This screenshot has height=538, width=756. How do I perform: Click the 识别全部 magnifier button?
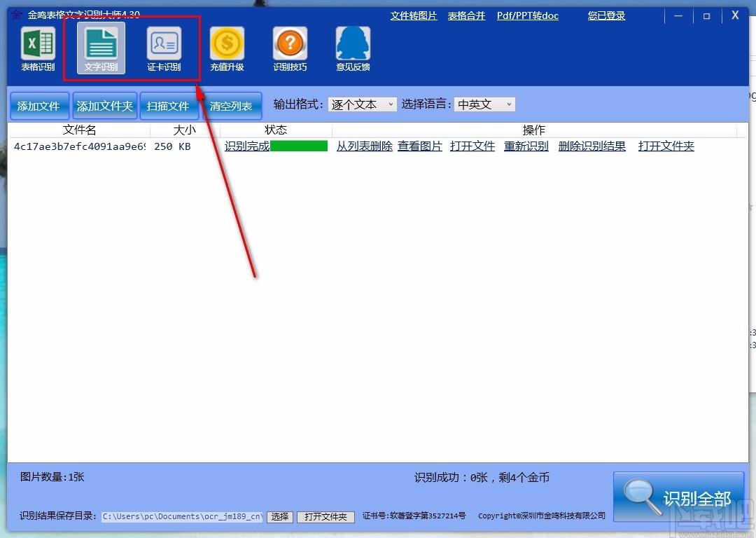coord(679,497)
